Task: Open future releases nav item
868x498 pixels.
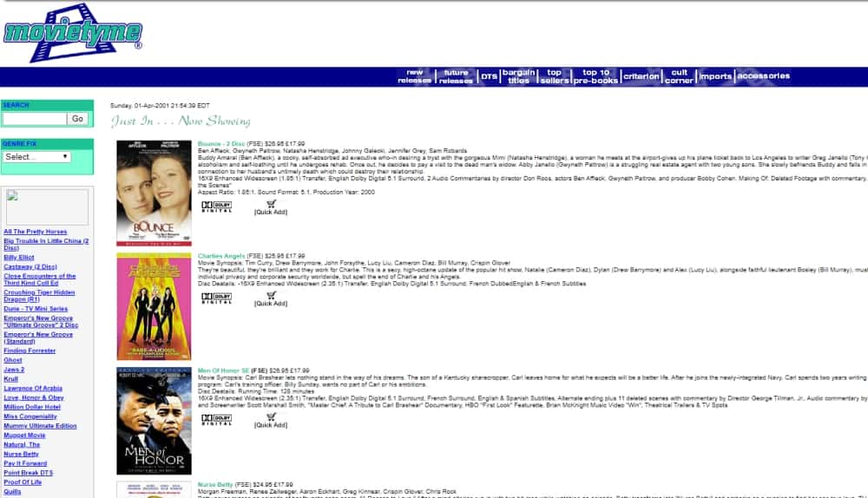Action: click(x=457, y=76)
